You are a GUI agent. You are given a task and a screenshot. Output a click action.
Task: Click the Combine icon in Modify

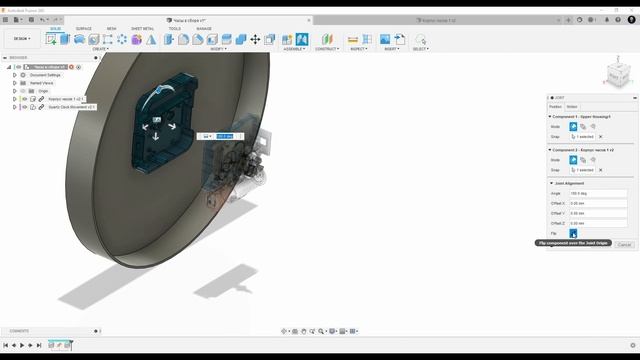(x=241, y=39)
